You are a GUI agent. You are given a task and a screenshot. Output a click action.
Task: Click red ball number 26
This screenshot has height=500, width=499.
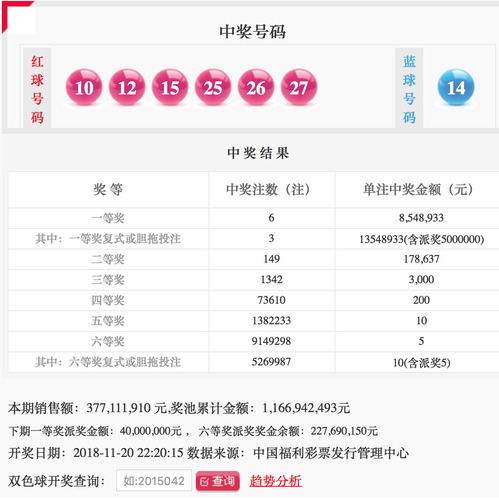256,87
